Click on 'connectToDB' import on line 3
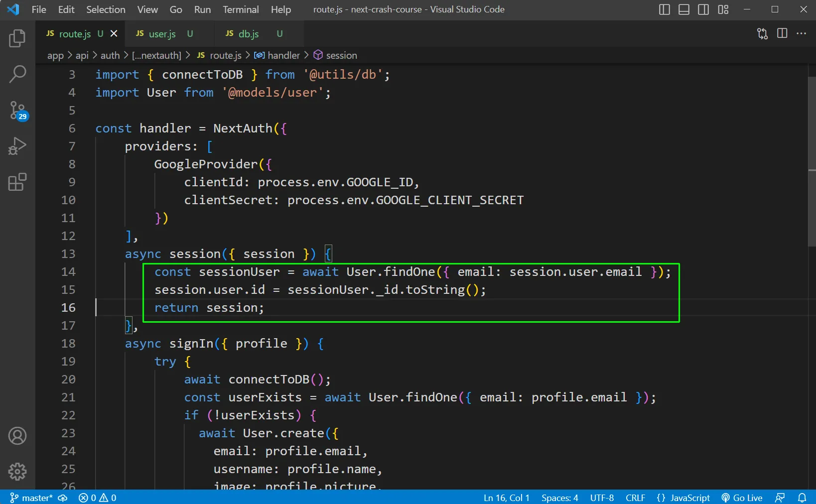 202,74
